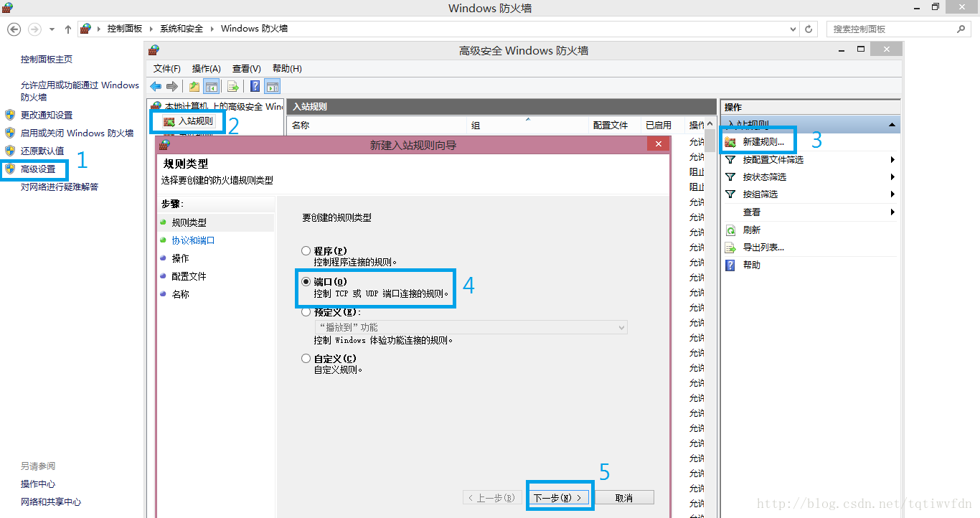Expand the 按组筛选 submenu arrow
The image size is (980, 518).
pos(892,194)
